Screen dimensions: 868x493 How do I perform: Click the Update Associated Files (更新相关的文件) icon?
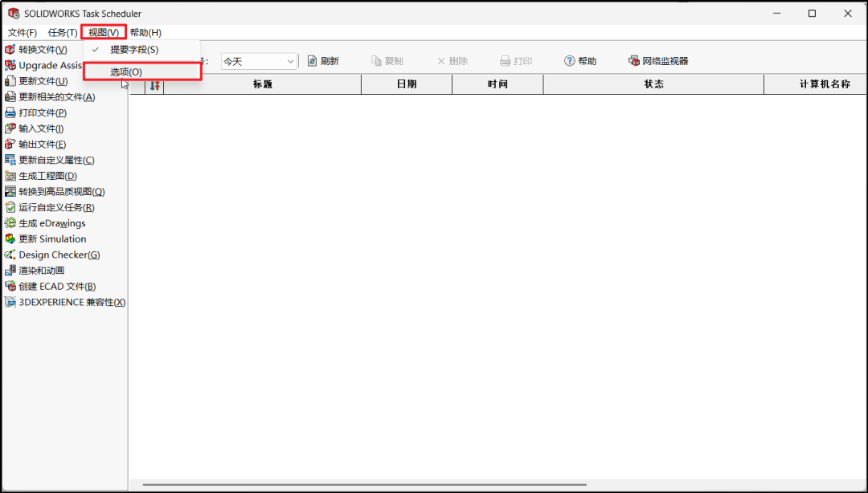10,97
